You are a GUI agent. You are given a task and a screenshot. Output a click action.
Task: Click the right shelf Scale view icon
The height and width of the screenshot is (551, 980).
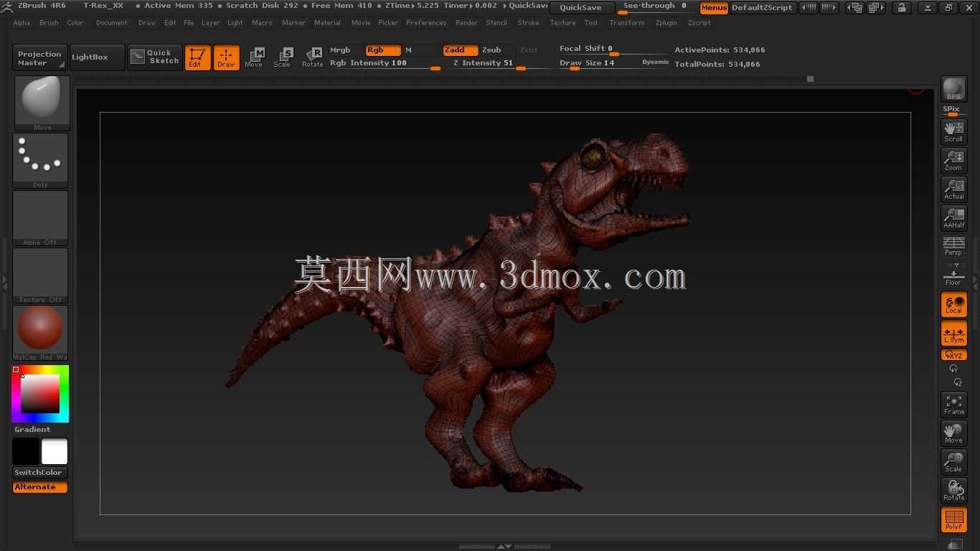click(x=953, y=462)
